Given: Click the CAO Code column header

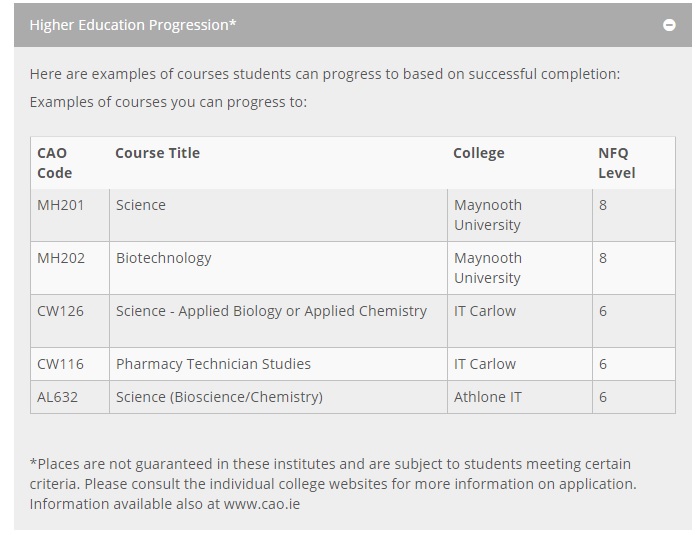Looking at the screenshot, I should pyautogui.click(x=54, y=163).
